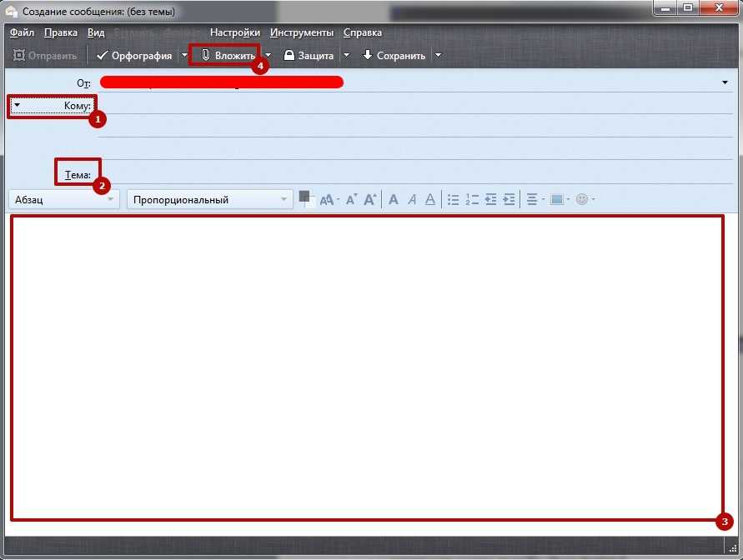Viewport: 743px width, 560px height.
Task: Apply bulleted list formatting
Action: pyautogui.click(x=454, y=200)
